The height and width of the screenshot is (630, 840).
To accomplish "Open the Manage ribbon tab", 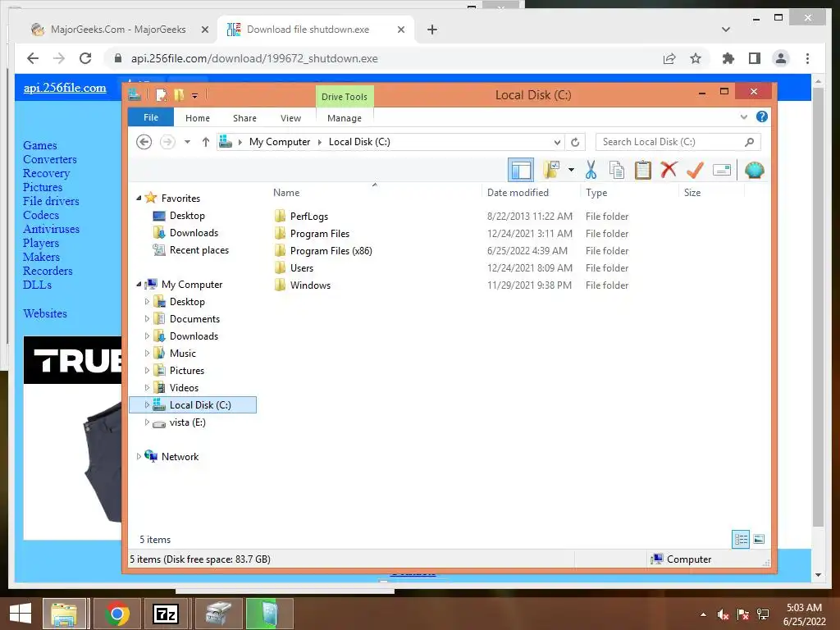I will coord(345,118).
